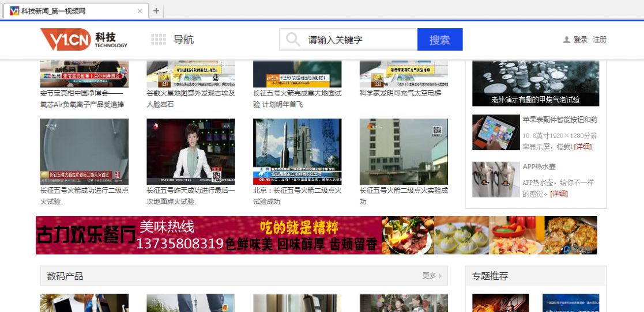Open a new browser tab with plus
Screen dimensions: 644x312
[x=156, y=11]
